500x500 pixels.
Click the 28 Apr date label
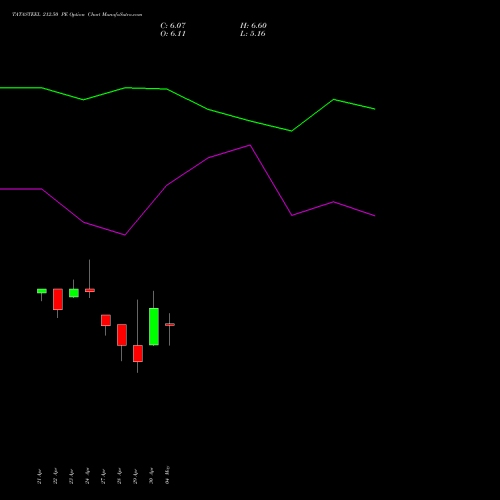pyautogui.click(x=119, y=477)
